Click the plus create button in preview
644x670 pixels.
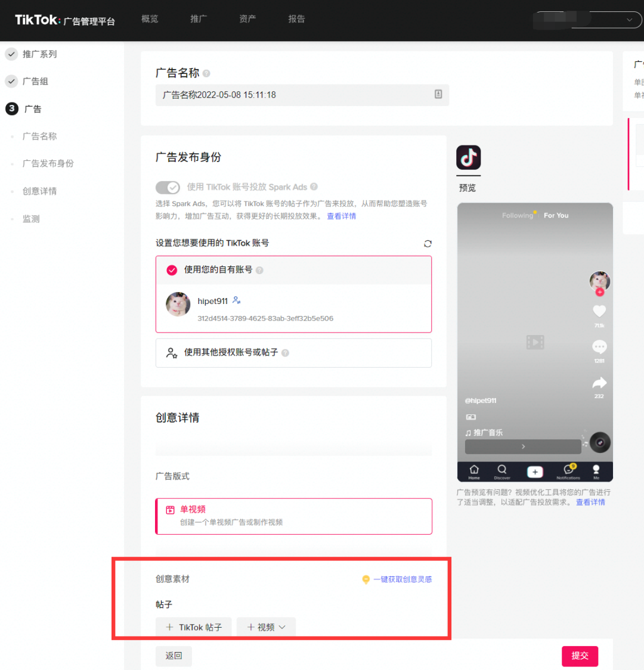(x=535, y=472)
